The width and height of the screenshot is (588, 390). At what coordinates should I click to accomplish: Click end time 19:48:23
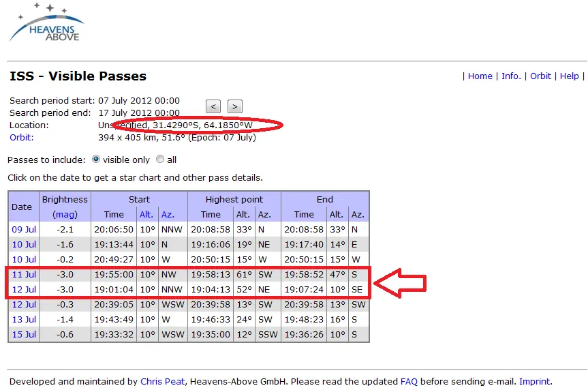click(x=304, y=320)
